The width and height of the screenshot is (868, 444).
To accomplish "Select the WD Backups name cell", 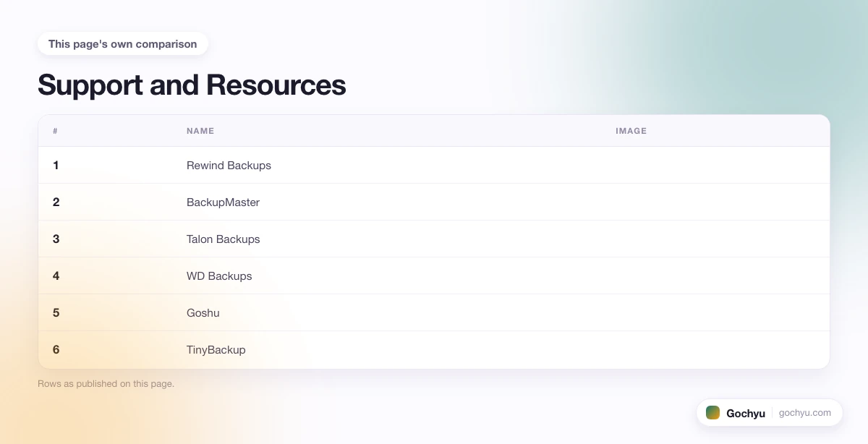I will click(219, 276).
